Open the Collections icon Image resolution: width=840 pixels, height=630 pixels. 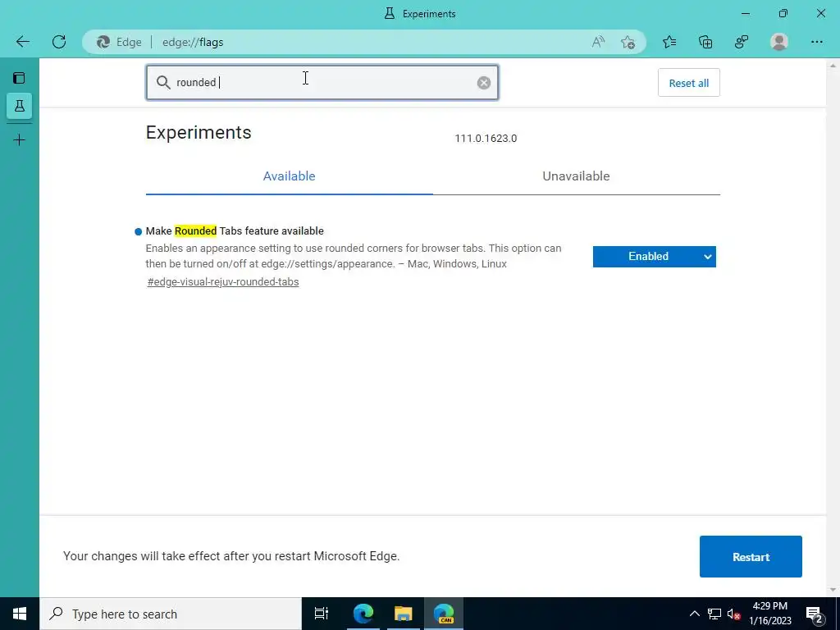pos(705,42)
